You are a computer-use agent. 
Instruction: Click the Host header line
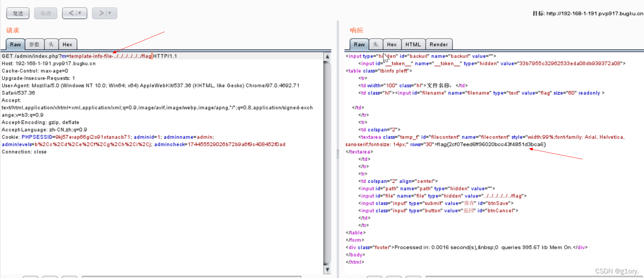(49, 63)
